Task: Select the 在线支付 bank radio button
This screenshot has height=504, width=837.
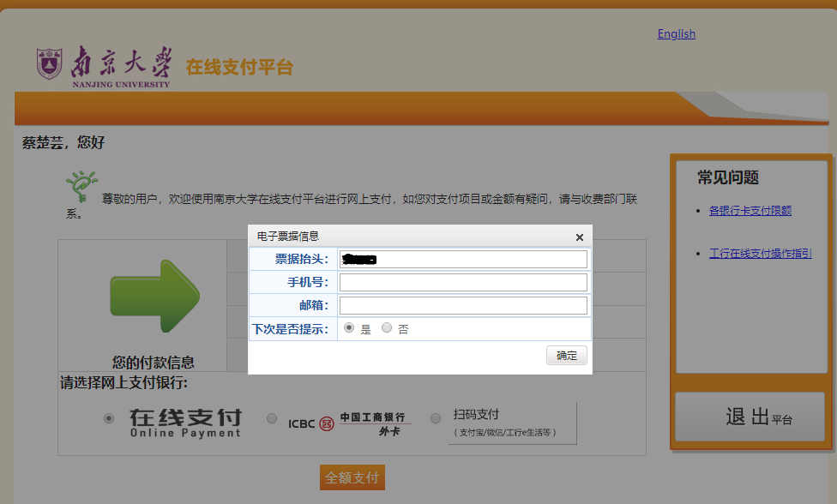Action: (x=108, y=418)
